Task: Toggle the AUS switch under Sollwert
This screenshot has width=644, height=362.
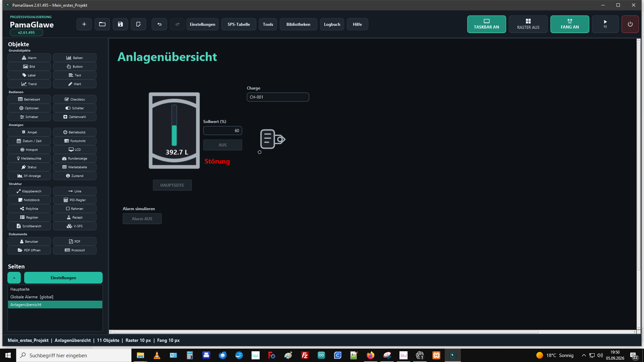Action: click(223, 145)
